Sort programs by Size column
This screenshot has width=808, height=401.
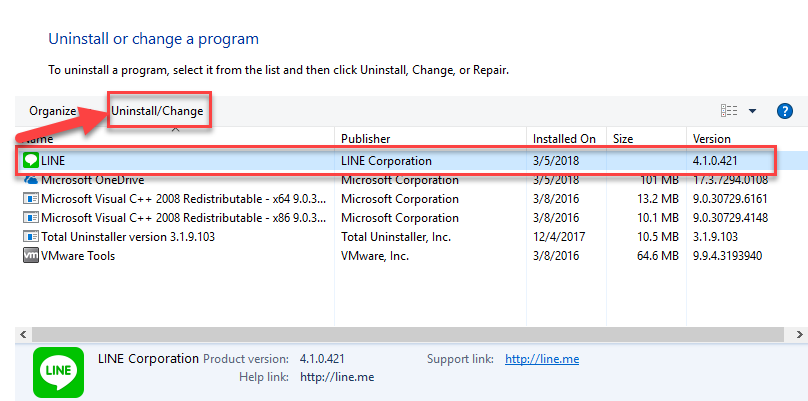click(623, 139)
